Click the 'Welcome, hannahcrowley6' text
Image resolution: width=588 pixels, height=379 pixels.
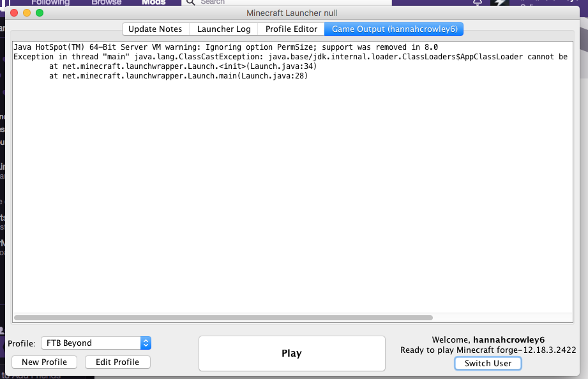coord(488,339)
